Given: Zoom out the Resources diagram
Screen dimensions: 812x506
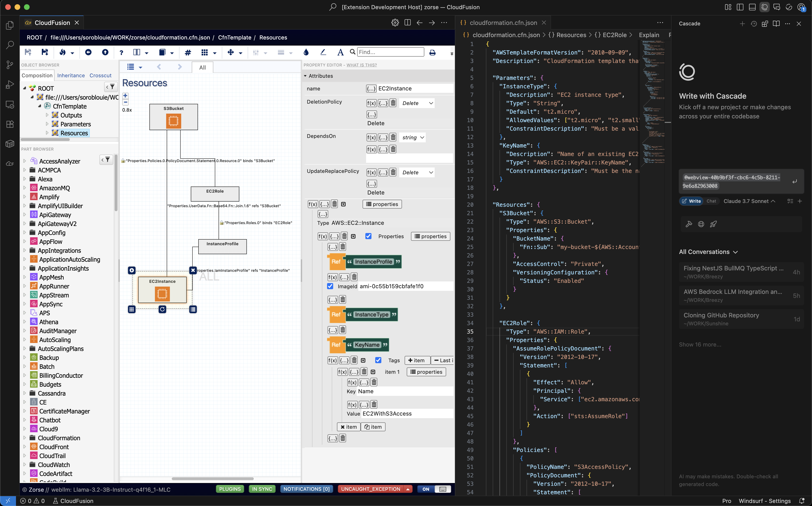Looking at the screenshot, I should pyautogui.click(x=125, y=102).
